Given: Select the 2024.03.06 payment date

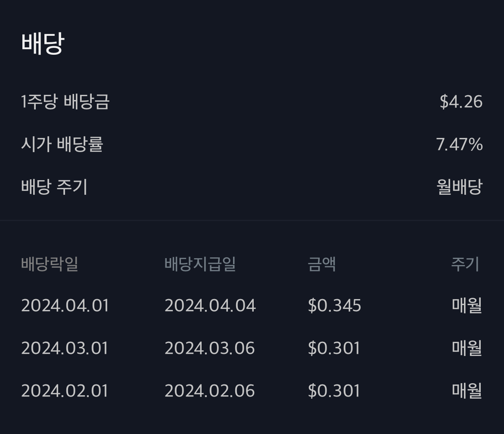Looking at the screenshot, I should 210,348.
